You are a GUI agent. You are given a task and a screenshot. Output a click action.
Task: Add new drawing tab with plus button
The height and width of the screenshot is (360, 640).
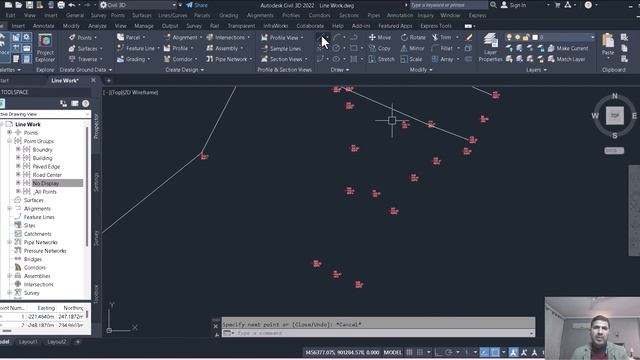(x=109, y=80)
